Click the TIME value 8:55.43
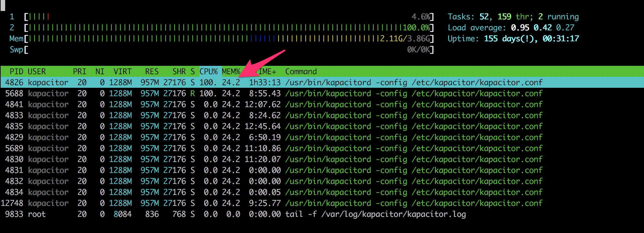Screen dimensions: 644x233 [x=265, y=93]
